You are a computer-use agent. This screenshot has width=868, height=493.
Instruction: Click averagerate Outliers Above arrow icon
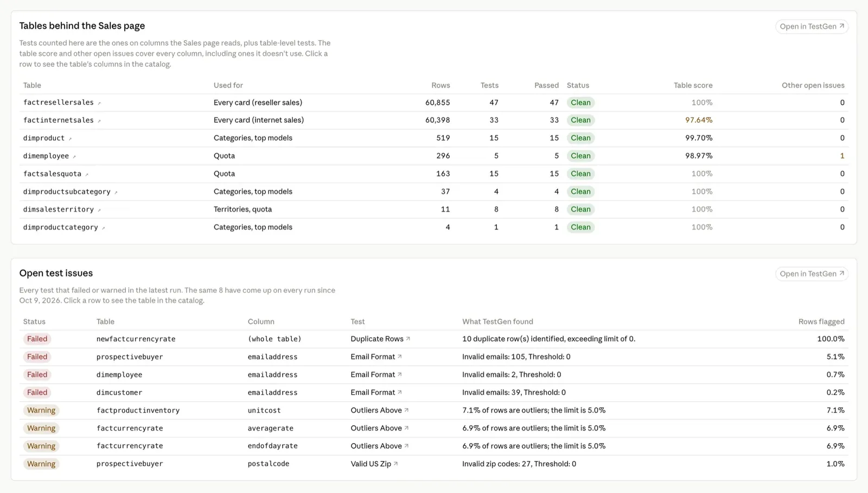click(406, 428)
